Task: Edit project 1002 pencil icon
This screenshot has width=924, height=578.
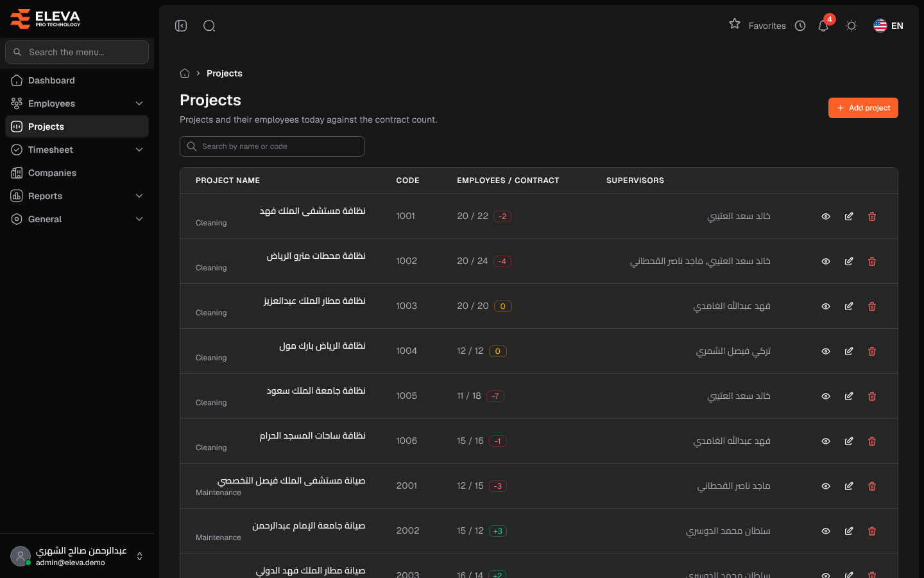Action: [849, 261]
